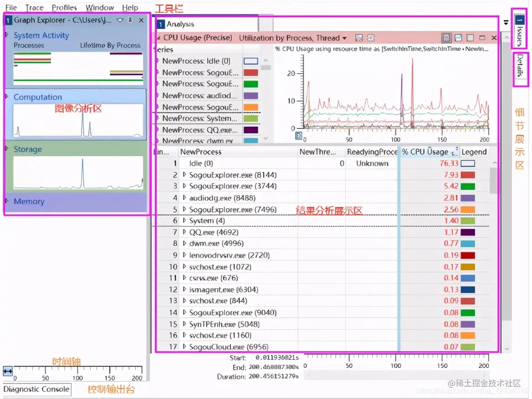Maximize the CPU Usage graph panel
532x399 pixels.
[x=482, y=38]
